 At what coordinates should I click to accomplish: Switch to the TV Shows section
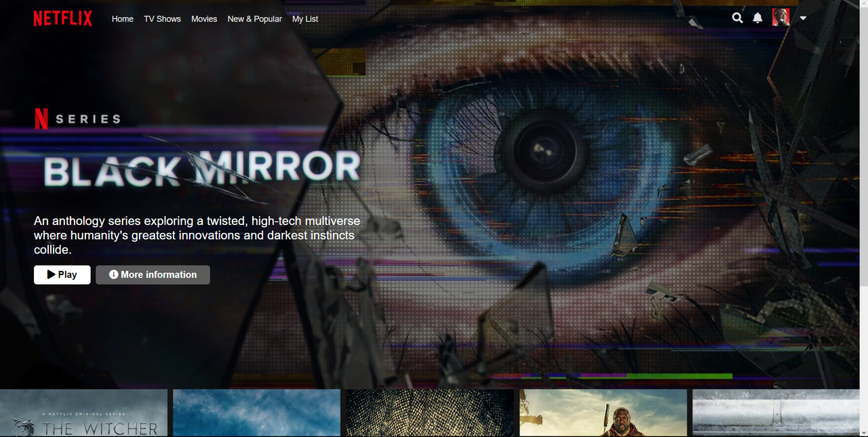point(162,19)
